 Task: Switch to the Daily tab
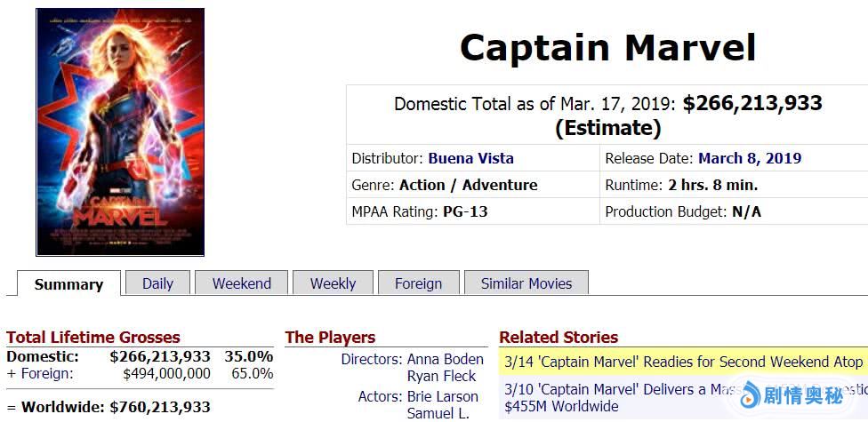point(157,283)
